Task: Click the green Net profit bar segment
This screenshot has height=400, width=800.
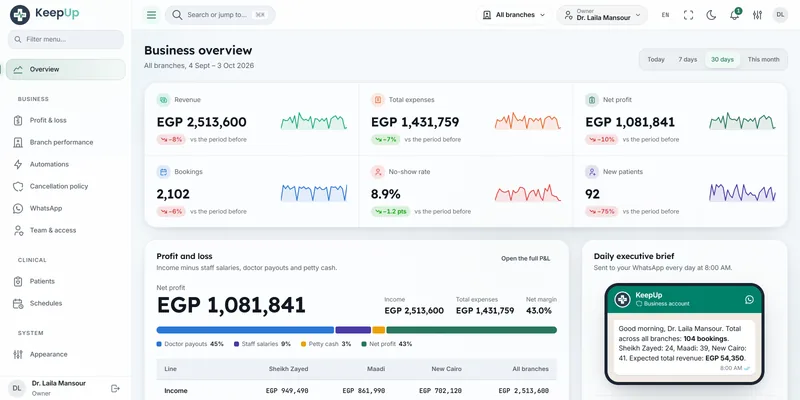Action: 471,330
